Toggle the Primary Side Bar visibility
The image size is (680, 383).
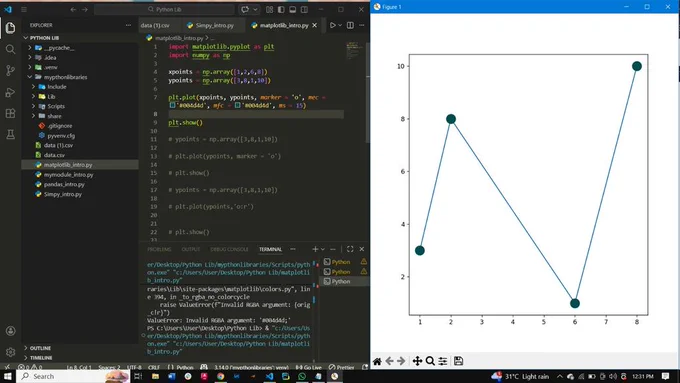coord(281,9)
